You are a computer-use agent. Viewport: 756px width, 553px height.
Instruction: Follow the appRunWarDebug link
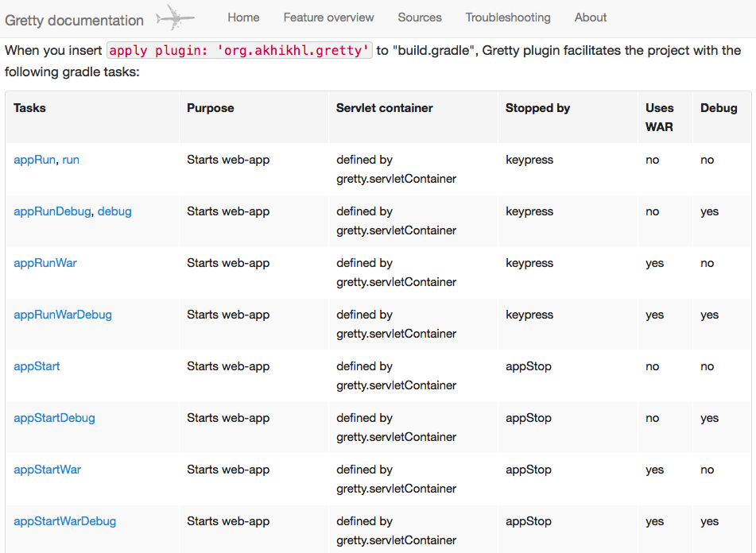point(63,315)
